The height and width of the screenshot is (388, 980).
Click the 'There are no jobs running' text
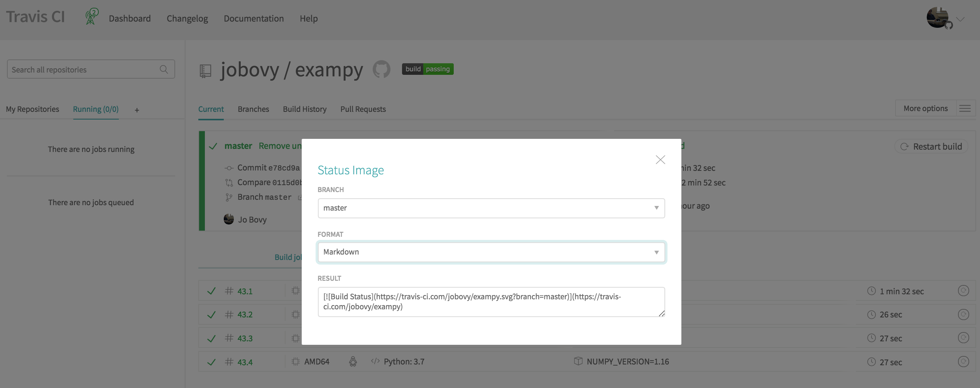point(91,149)
